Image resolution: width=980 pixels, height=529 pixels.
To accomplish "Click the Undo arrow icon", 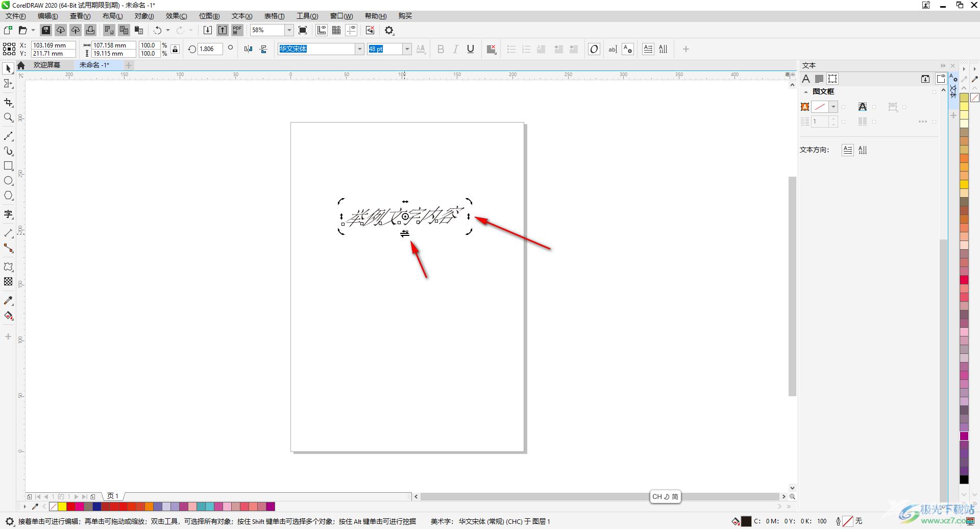I will coord(158,30).
